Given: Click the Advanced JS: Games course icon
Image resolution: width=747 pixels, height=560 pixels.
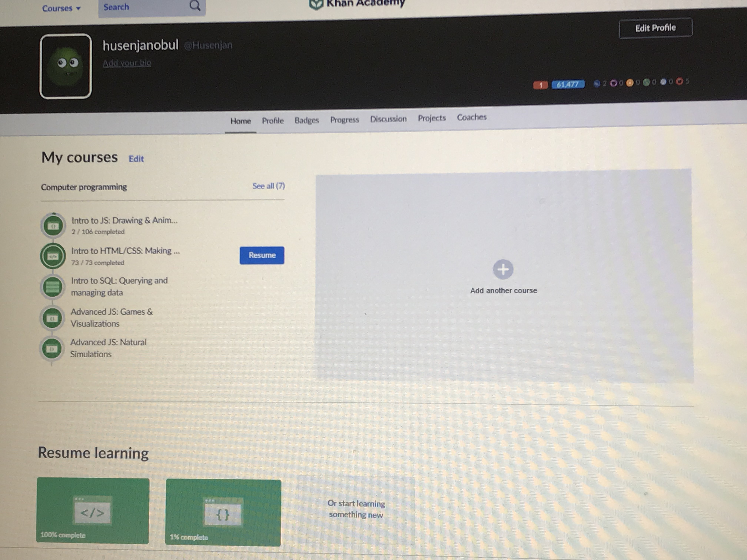Looking at the screenshot, I should click(x=52, y=318).
